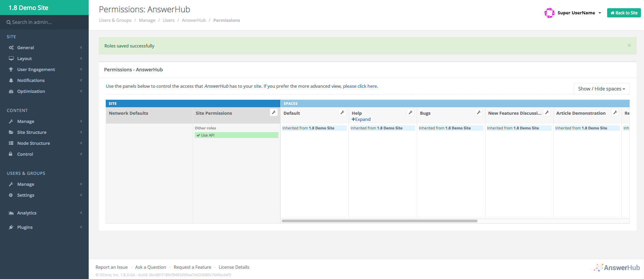This screenshot has height=279, width=644.
Task: Click the Settings gear icon in sidebar
Action: (11, 195)
